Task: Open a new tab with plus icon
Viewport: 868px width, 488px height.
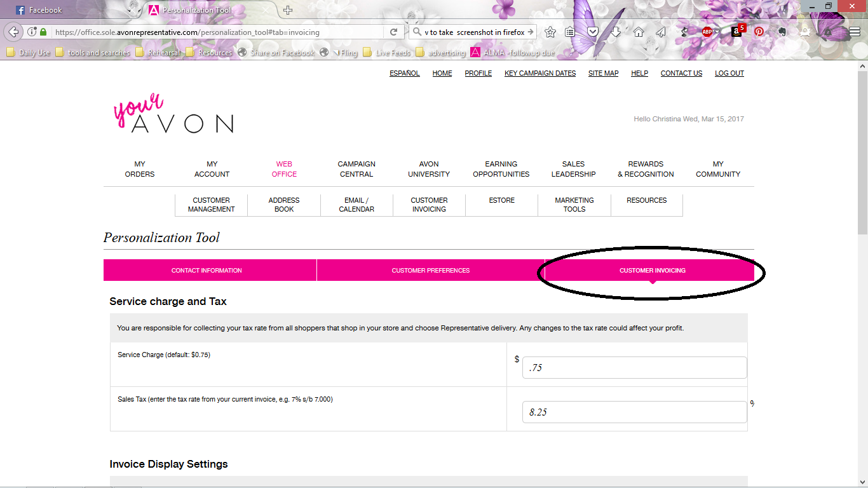Action: [288, 10]
